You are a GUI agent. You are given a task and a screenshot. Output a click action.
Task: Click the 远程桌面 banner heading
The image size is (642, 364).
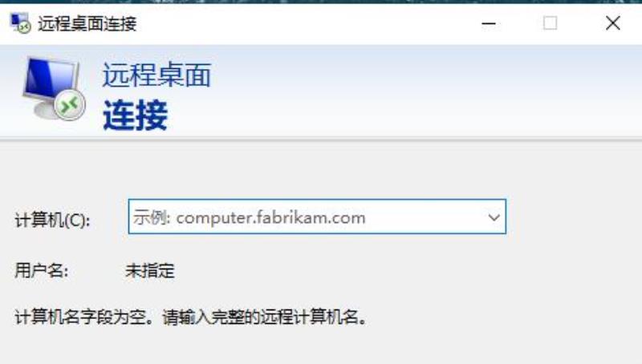(x=156, y=75)
